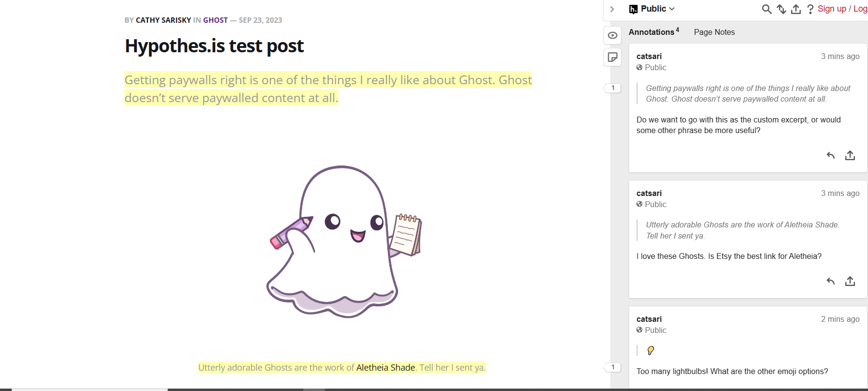Open the Ghost tag link
Viewport: 868px width, 391px height.
click(x=215, y=20)
